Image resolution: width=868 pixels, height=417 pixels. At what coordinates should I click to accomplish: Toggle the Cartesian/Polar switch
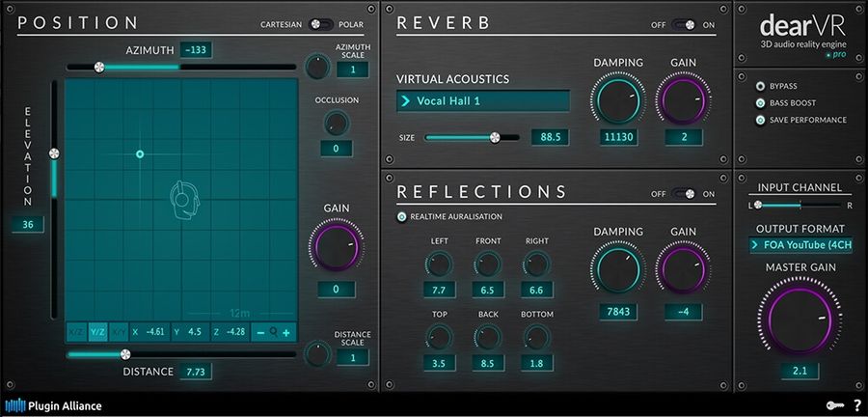coord(321,24)
